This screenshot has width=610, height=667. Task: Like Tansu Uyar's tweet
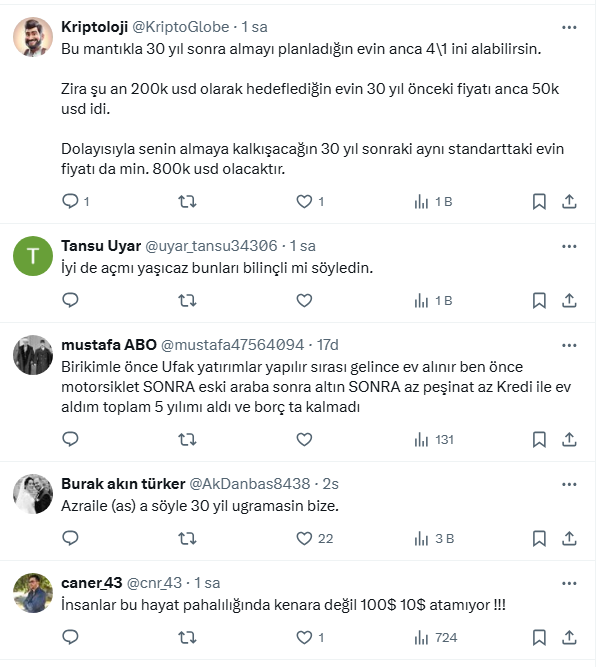click(304, 299)
